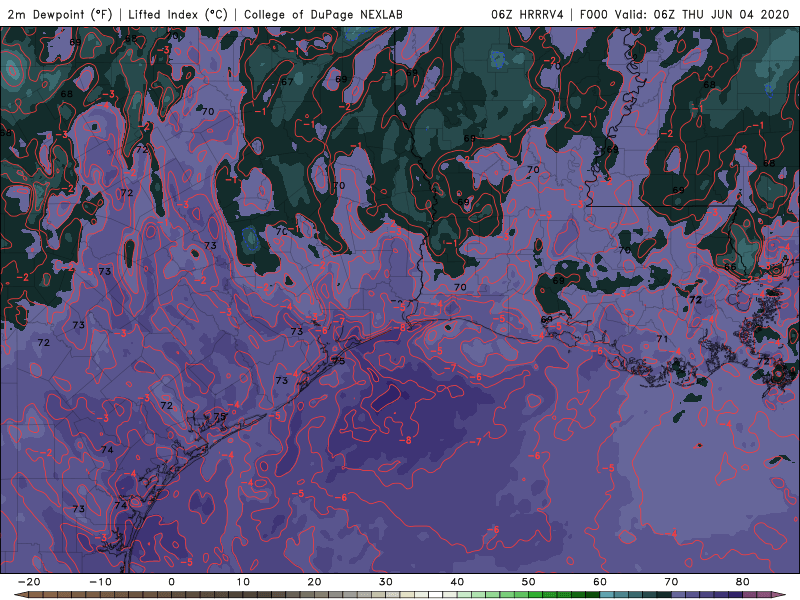Click the "Valid: 06Z THU JUN 04 2020" text

coord(702,14)
